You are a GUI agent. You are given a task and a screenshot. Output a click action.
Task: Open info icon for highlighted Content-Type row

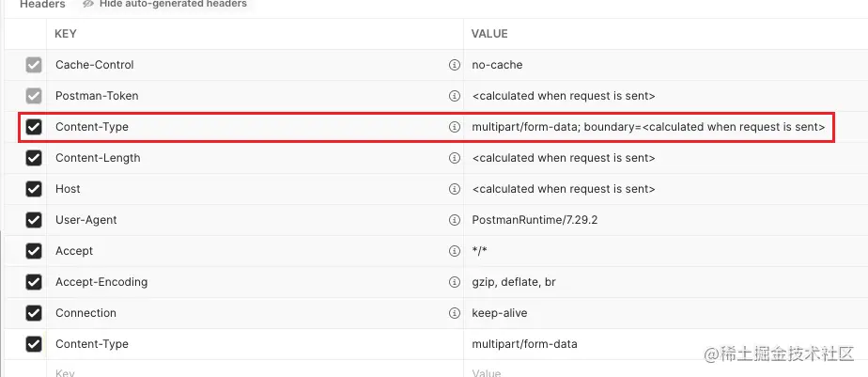[454, 127]
